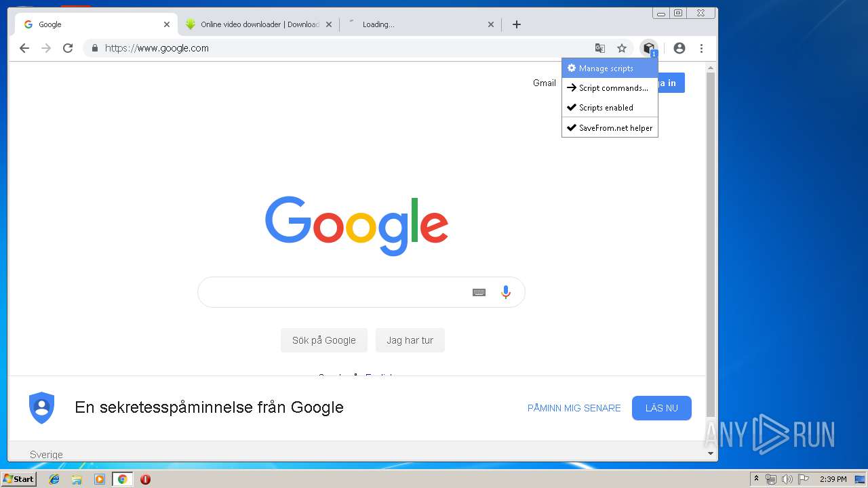868x488 pixels.
Task: Click the translate page icon
Action: click(600, 48)
